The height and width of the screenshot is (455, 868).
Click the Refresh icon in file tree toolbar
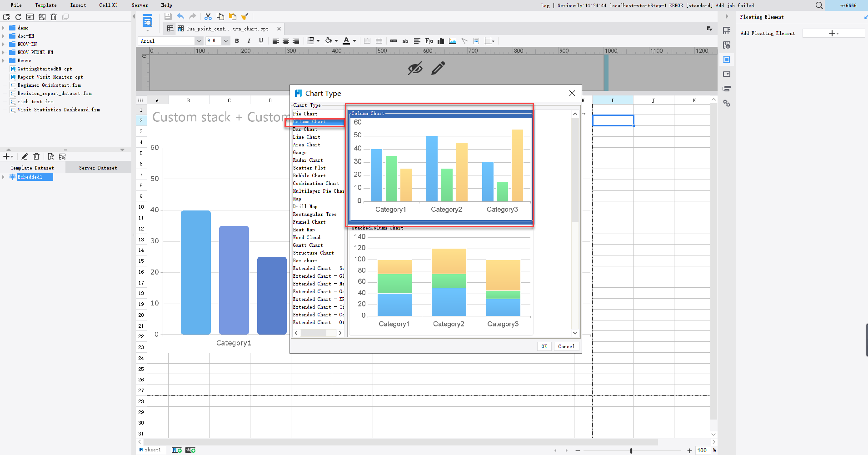pyautogui.click(x=18, y=17)
